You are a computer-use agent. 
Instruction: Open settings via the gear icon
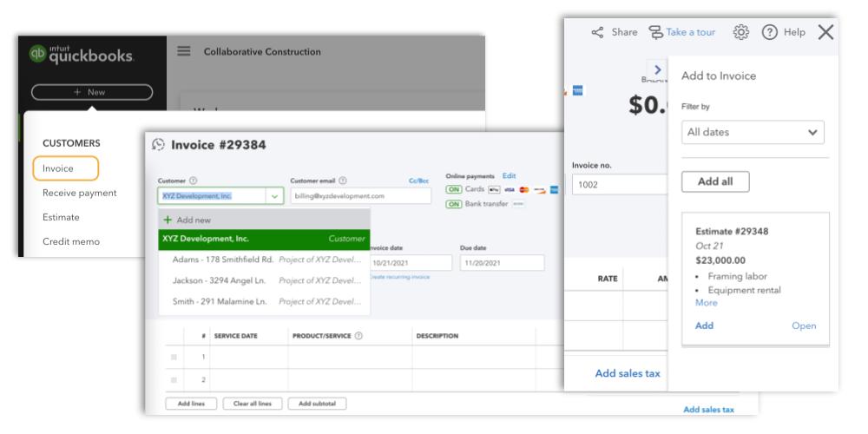(x=740, y=32)
